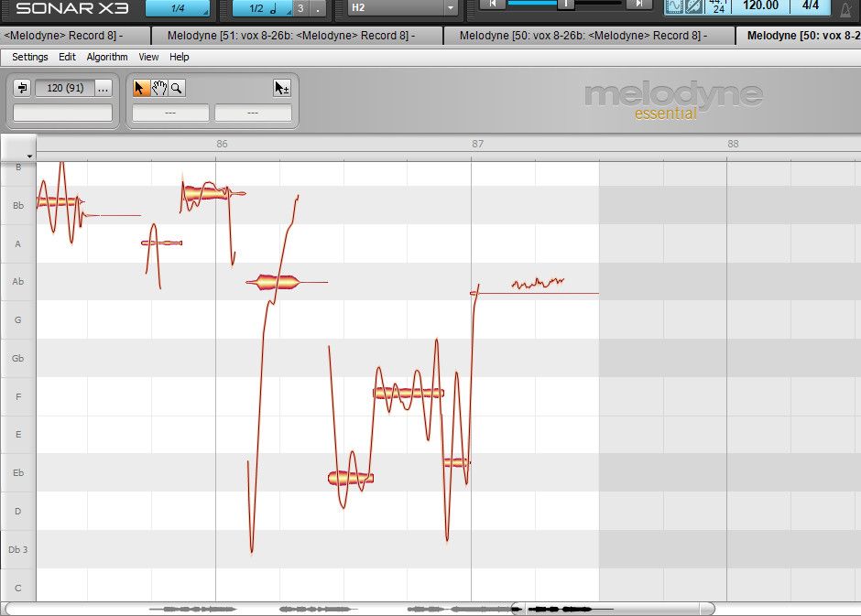Select the magnifier zoom tool

click(x=176, y=88)
